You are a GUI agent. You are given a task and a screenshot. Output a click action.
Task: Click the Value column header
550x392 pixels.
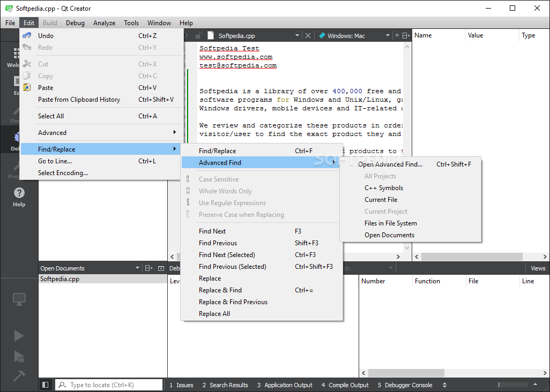pos(492,35)
